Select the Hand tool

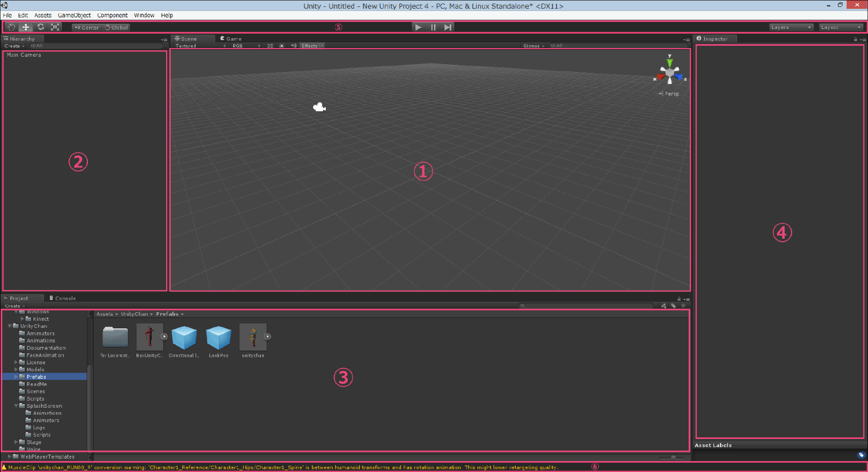11,27
